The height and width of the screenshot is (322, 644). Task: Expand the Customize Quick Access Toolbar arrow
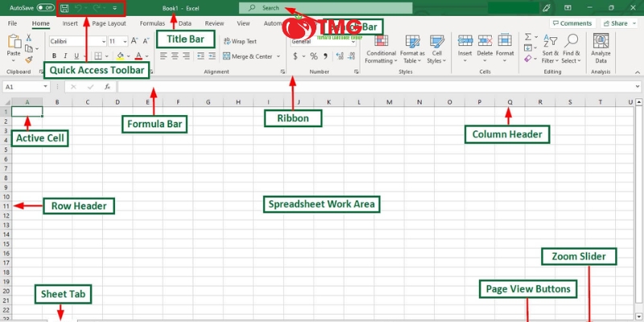coord(114,8)
